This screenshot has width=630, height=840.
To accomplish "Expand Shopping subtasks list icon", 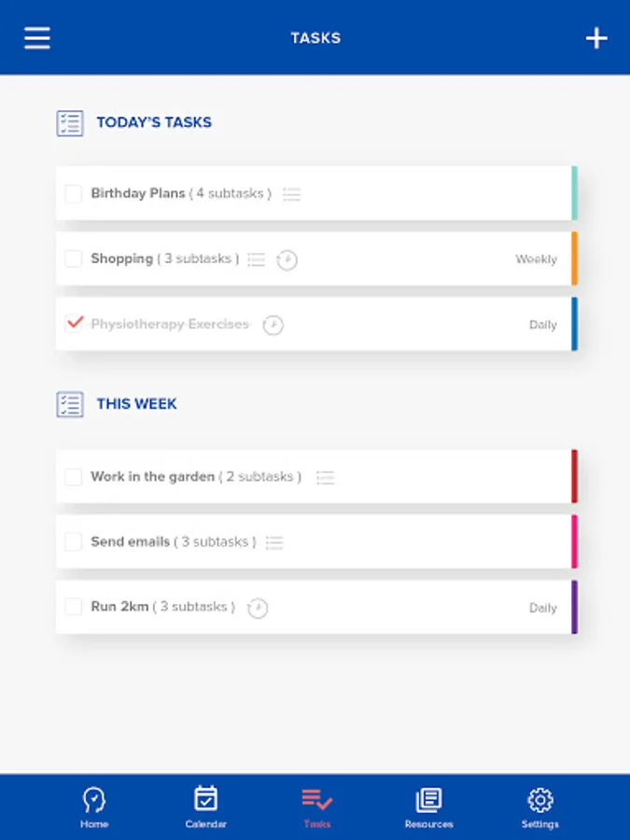I will click(257, 259).
